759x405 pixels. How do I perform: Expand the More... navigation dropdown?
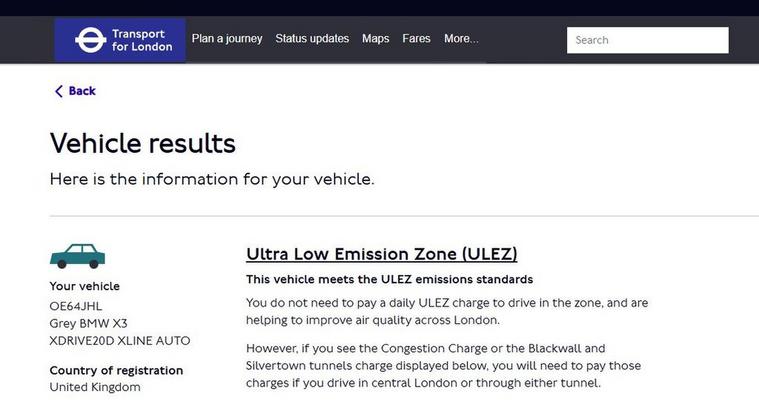461,39
